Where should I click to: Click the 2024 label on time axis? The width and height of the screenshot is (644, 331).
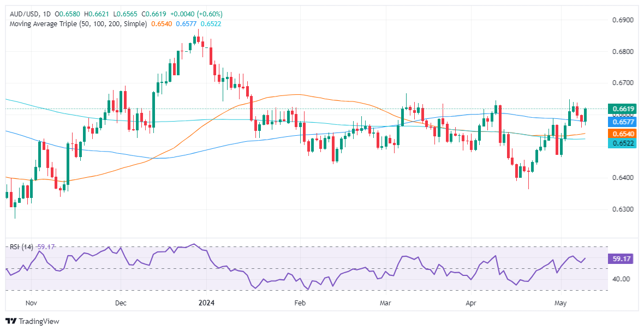tap(207, 302)
